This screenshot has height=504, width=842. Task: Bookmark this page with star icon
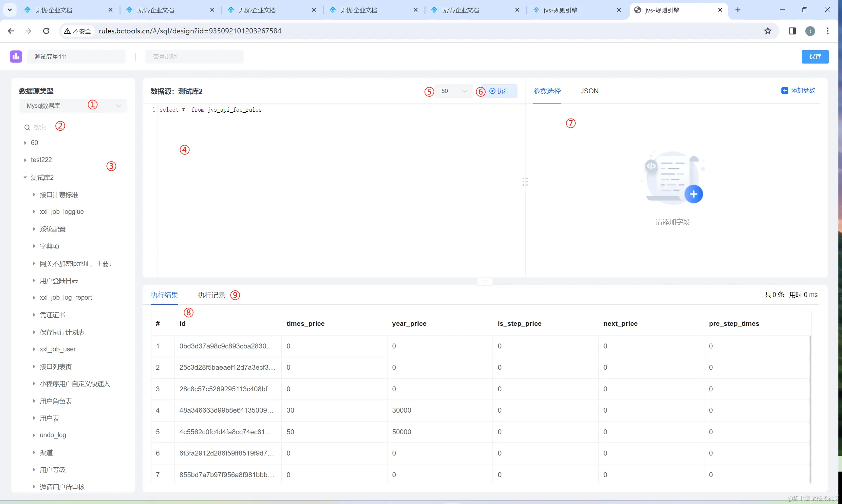pyautogui.click(x=768, y=31)
